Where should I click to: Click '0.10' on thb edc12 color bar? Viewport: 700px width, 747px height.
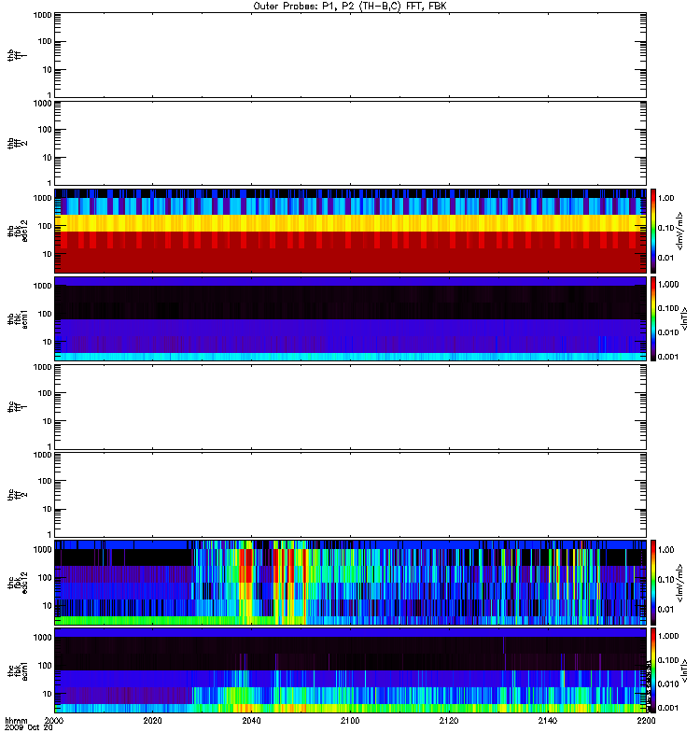[666, 228]
